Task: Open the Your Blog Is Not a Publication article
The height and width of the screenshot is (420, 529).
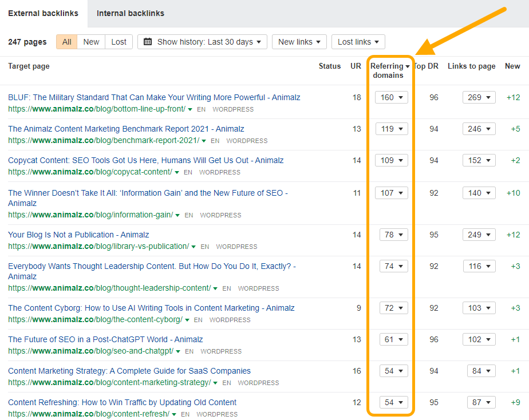Action: [x=78, y=234]
